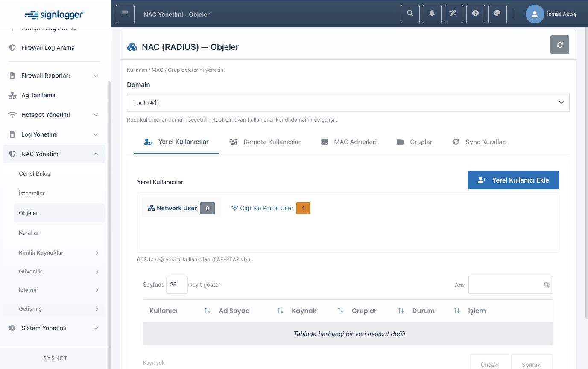
Task: Expand Log Yönetimi menu chevron
Action: click(96, 134)
